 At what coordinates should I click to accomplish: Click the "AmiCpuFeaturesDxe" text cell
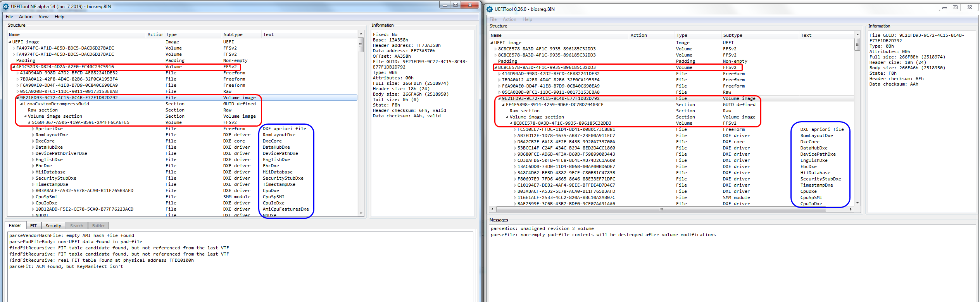286,209
